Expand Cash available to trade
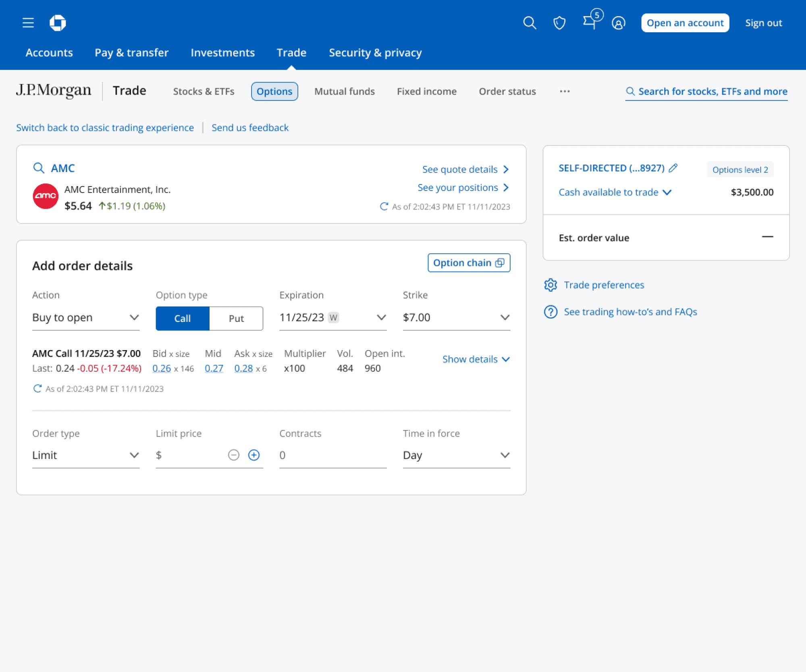806x672 pixels. point(615,192)
